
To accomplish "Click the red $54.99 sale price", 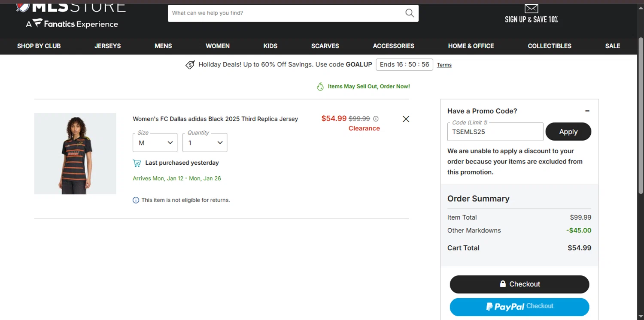I will click(x=334, y=118).
